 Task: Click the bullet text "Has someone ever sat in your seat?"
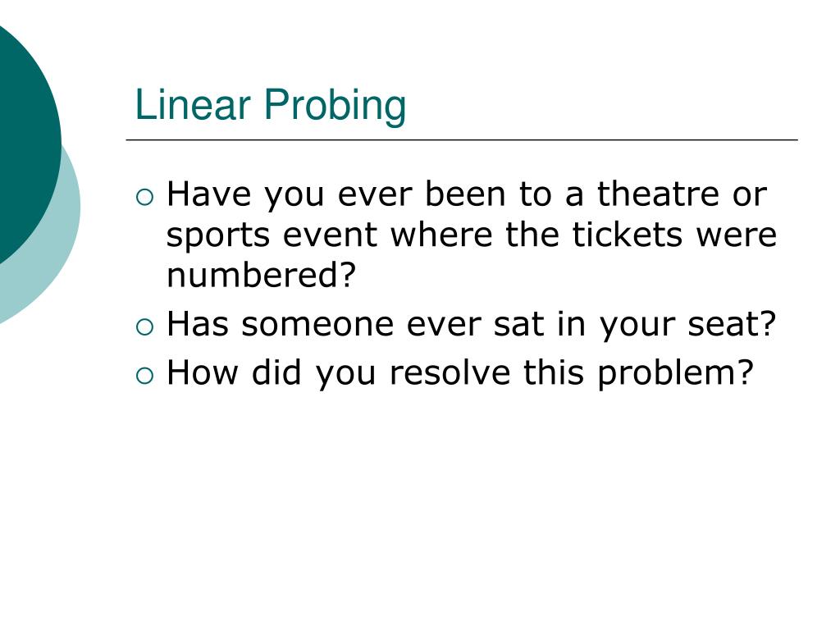pos(472,325)
